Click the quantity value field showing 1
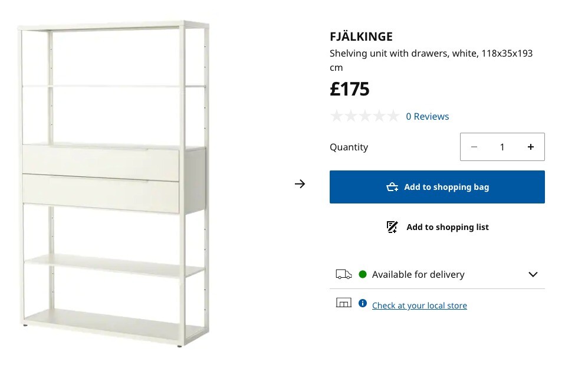This screenshot has height=381, width=588. [502, 147]
